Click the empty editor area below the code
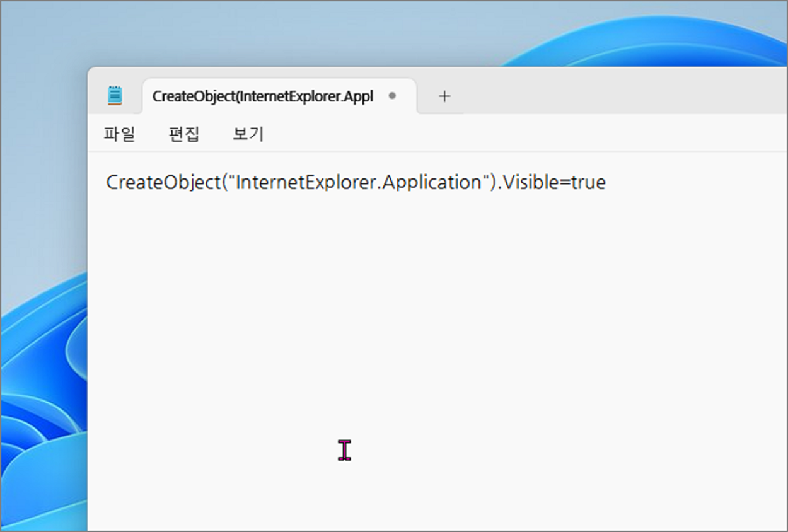 pos(437,362)
